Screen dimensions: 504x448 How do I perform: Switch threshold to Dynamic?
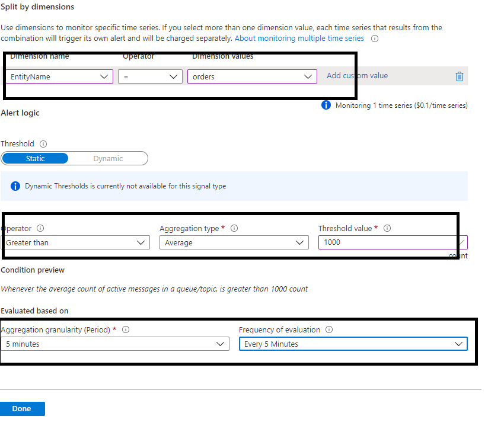(x=108, y=159)
